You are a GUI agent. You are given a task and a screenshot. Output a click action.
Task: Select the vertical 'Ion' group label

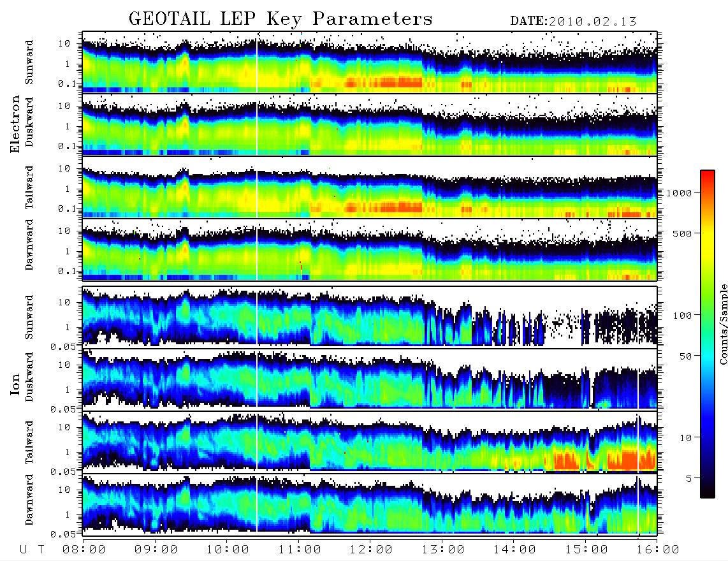coord(15,385)
